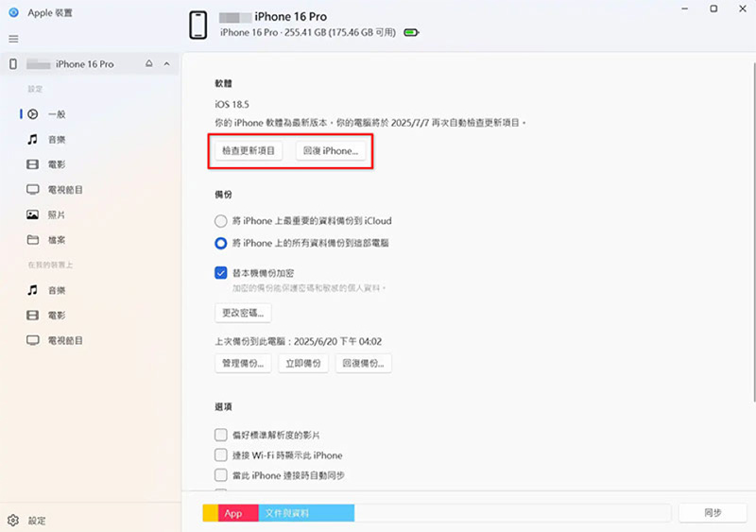This screenshot has height=532, width=756.
Task: Enable 連接 Wi-Fi 時顯示此 iPhone checkbox
Action: click(221, 455)
